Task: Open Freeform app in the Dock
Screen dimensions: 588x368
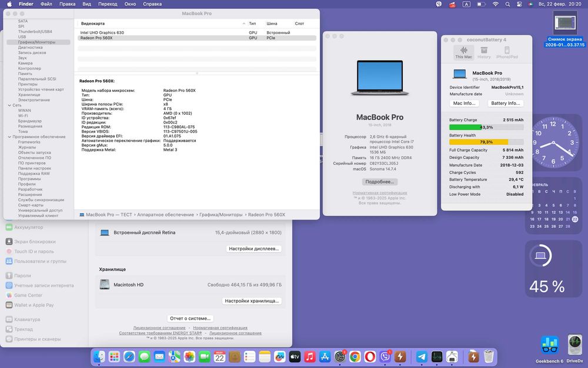Action: coord(279,356)
